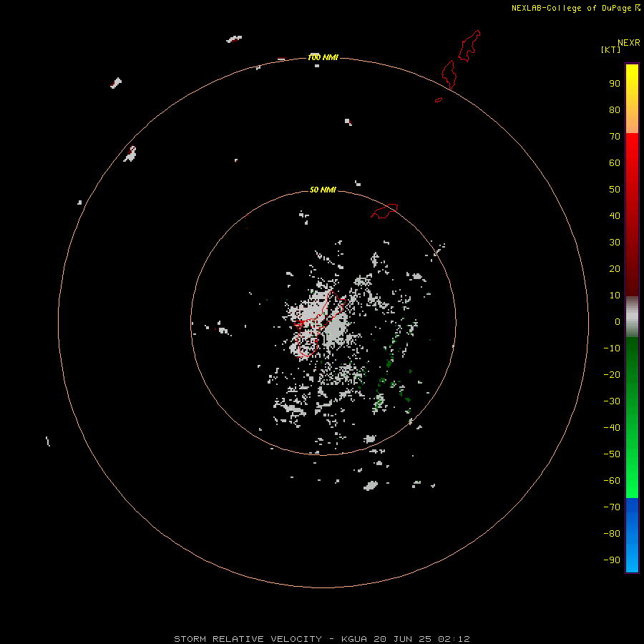
Task: Click the NEXR label above colorbar
Action: [x=628, y=43]
